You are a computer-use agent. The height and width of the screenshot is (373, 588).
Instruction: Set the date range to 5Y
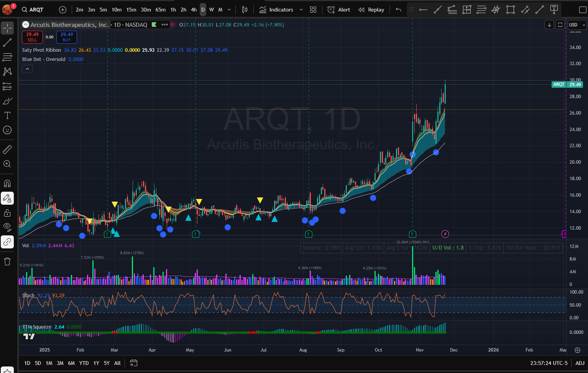pos(107,363)
